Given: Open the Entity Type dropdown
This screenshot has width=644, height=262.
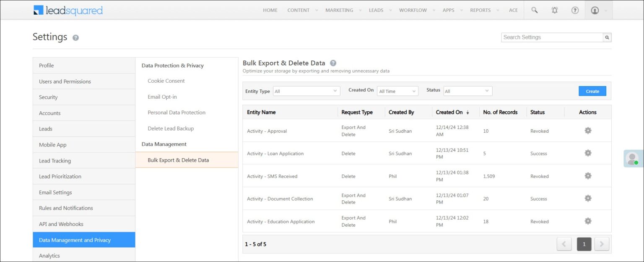Looking at the screenshot, I should point(306,91).
